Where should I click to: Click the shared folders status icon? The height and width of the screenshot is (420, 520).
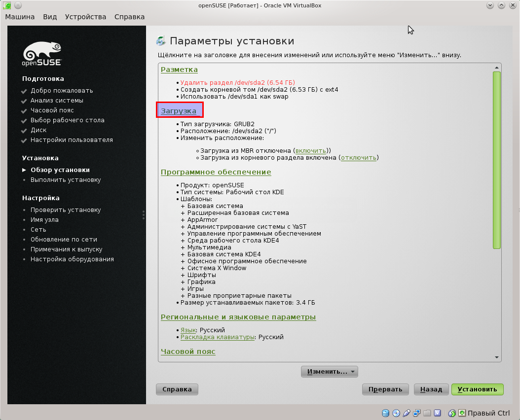tap(427, 413)
